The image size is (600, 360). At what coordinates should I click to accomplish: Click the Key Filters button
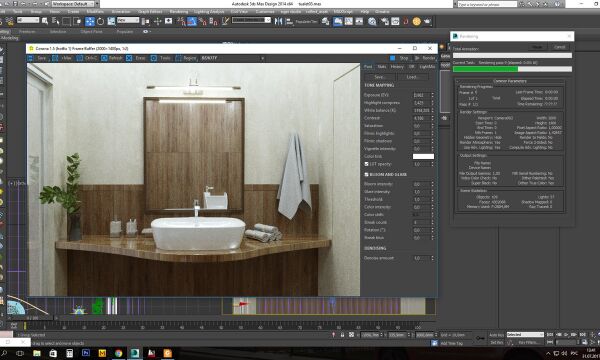coord(529,342)
